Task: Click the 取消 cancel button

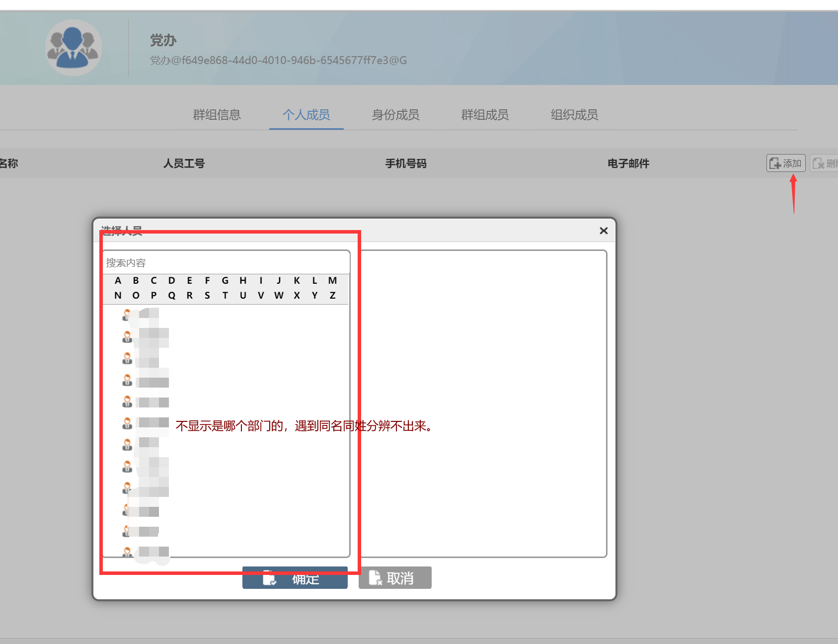Action: (395, 578)
